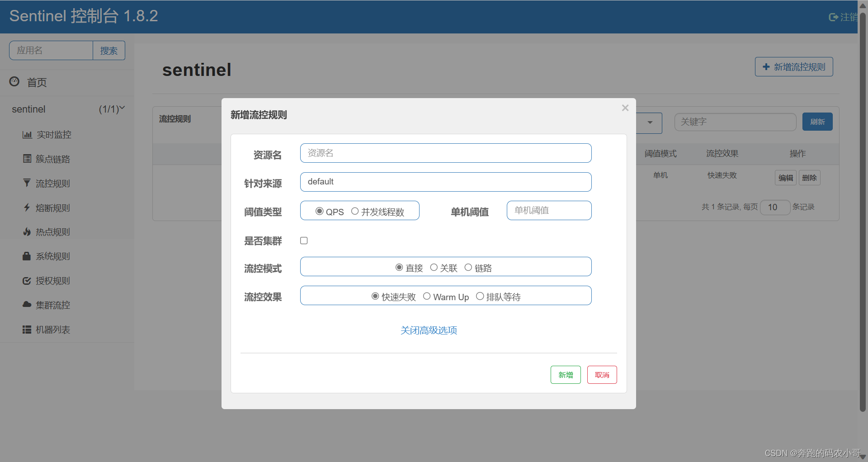The width and height of the screenshot is (868, 462).
Task: Select the QPS threshold type radio
Action: point(319,211)
